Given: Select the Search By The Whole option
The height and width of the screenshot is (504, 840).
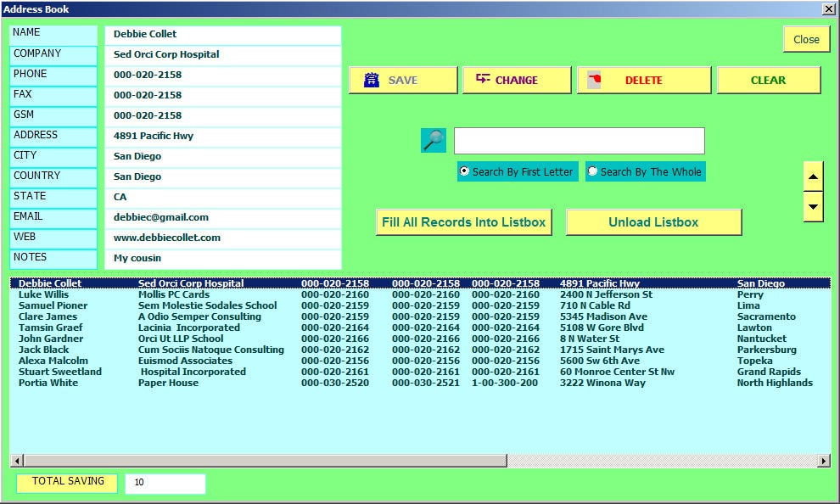Looking at the screenshot, I should tap(593, 171).
